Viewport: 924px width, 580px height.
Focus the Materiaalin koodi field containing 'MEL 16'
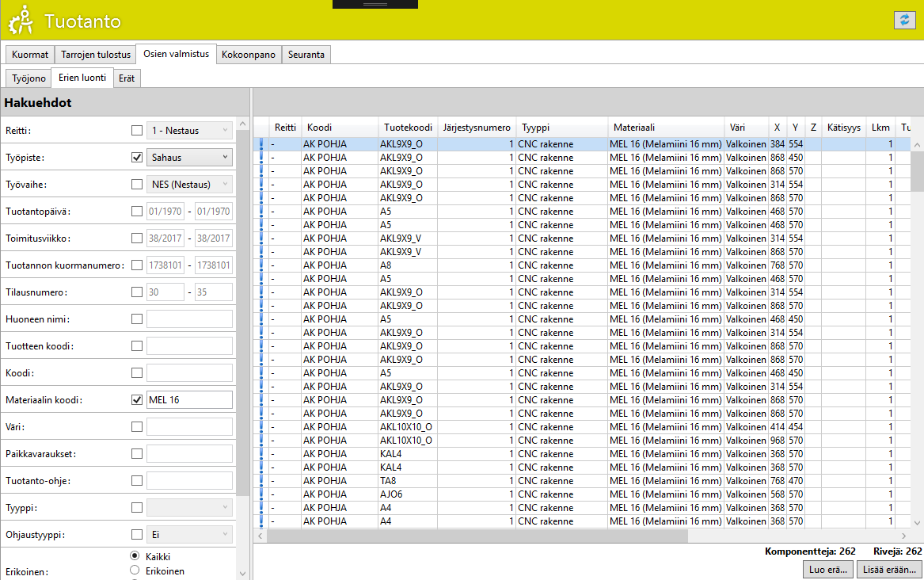click(x=189, y=399)
